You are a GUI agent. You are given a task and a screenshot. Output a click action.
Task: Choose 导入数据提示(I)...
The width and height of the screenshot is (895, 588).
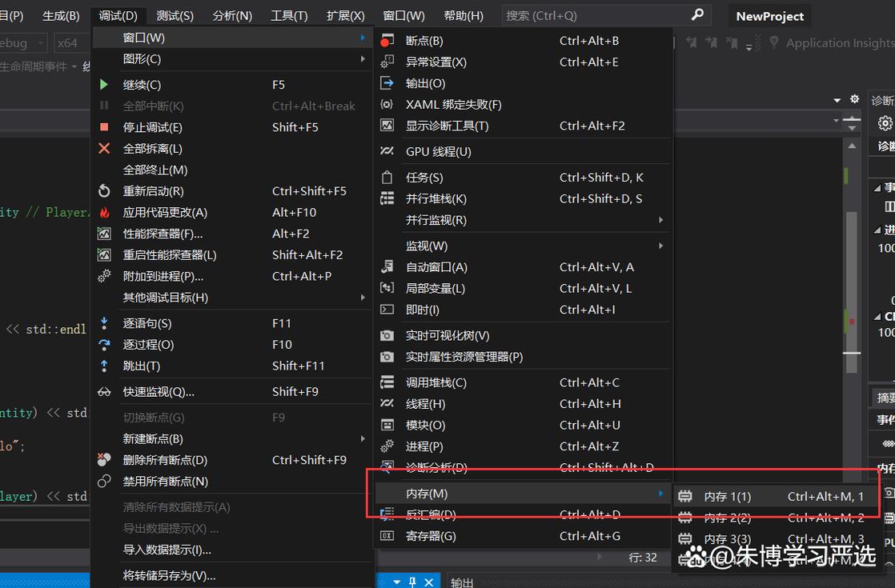pyautogui.click(x=233, y=550)
